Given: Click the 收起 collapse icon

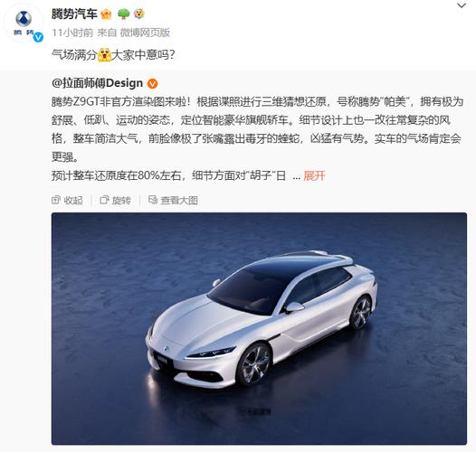Looking at the screenshot, I should tap(56, 200).
